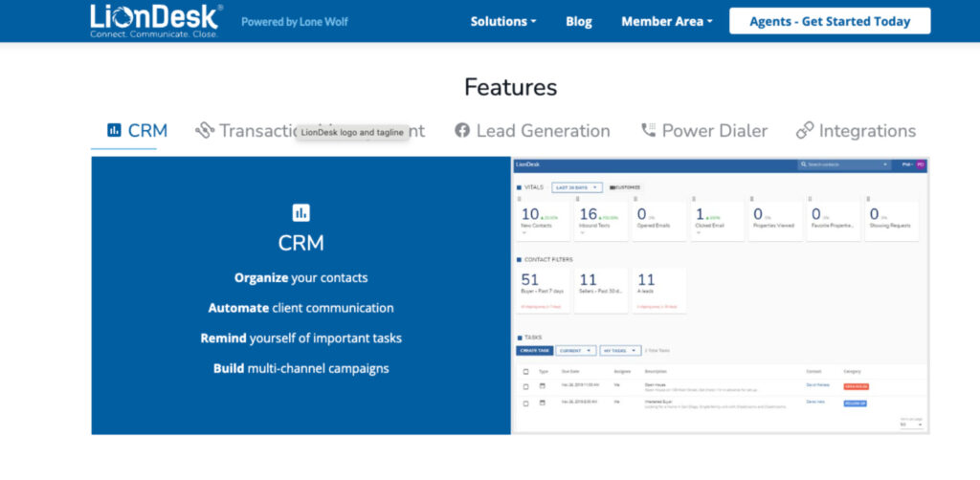This screenshot has width=980, height=480.
Task: Open the items per page dropdown
Action: point(911,425)
